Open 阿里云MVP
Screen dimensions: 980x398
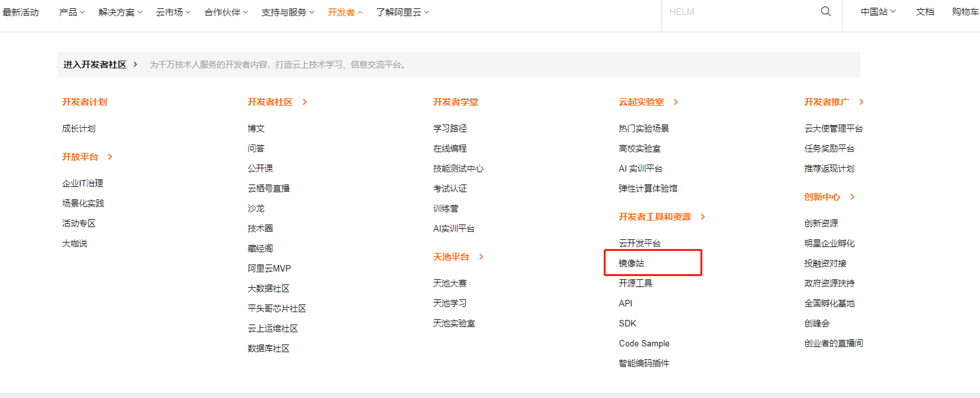click(x=269, y=268)
